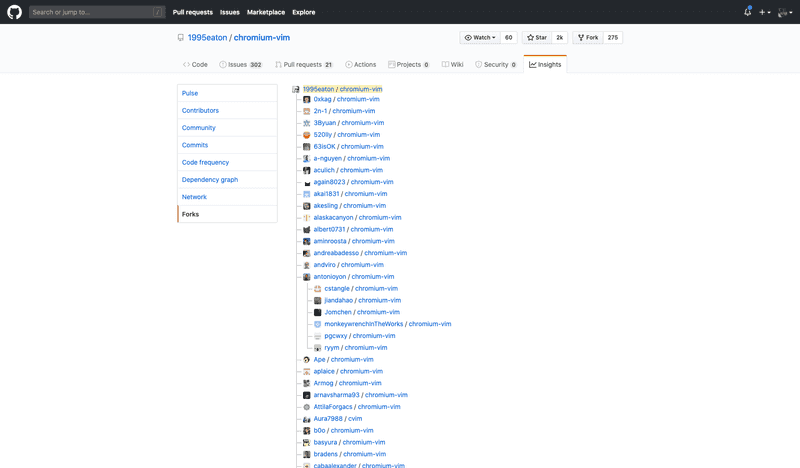This screenshot has height=468, width=800.
Task: Switch to the repository Pull requests tab
Action: click(x=304, y=65)
